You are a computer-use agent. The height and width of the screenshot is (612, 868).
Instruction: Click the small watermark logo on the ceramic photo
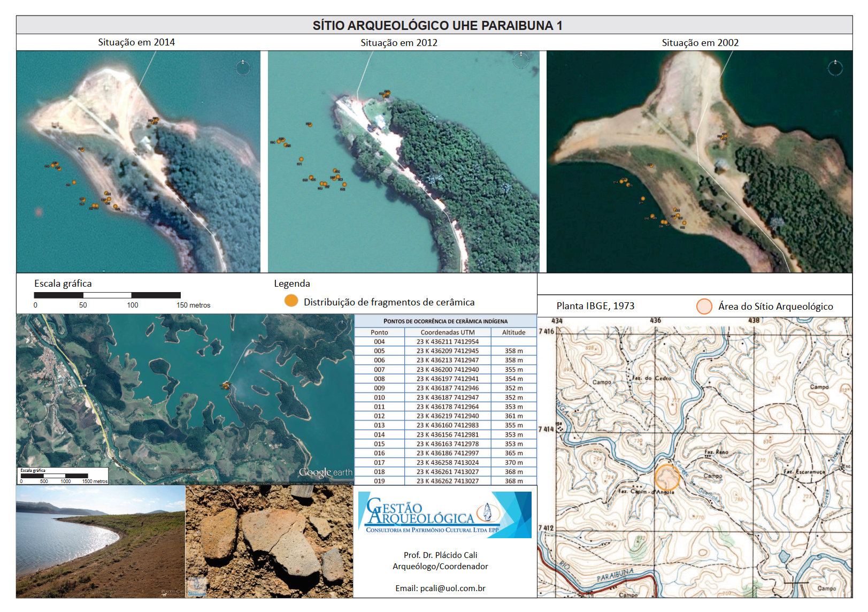pos(196,587)
